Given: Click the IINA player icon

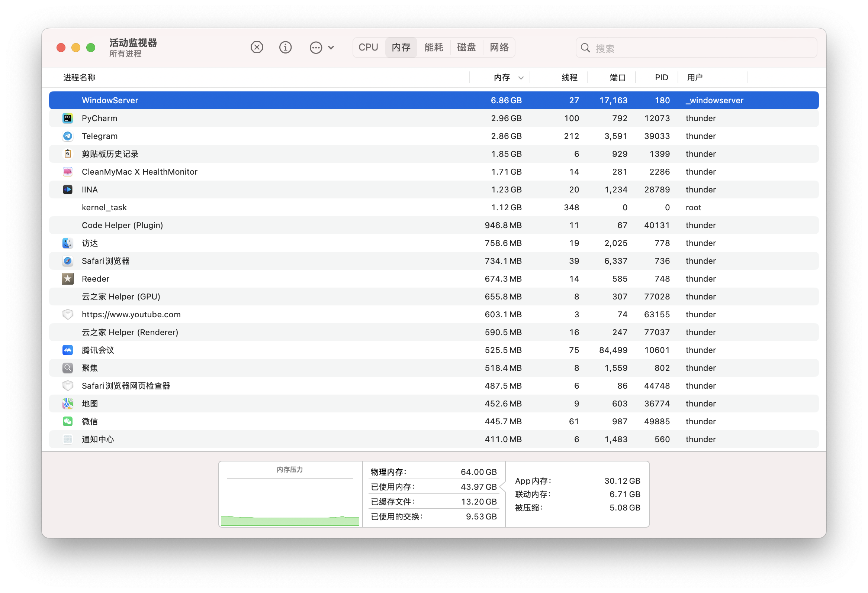Looking at the screenshot, I should pyautogui.click(x=68, y=189).
